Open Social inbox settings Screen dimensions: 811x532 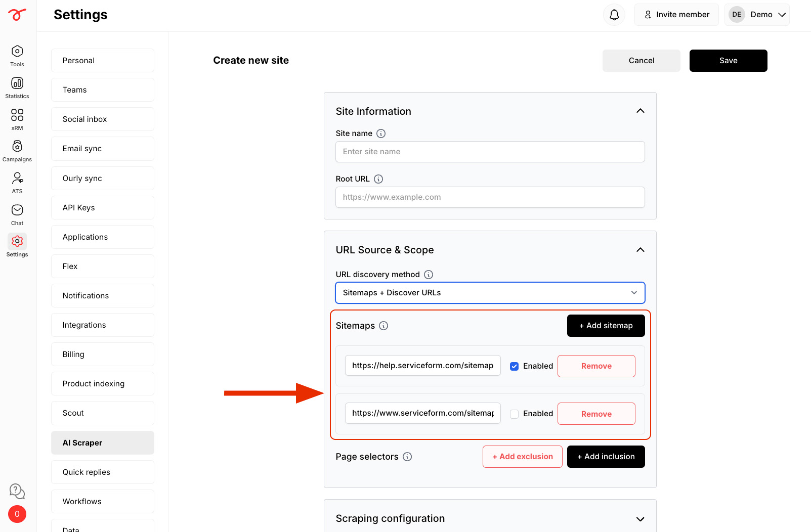coord(103,119)
